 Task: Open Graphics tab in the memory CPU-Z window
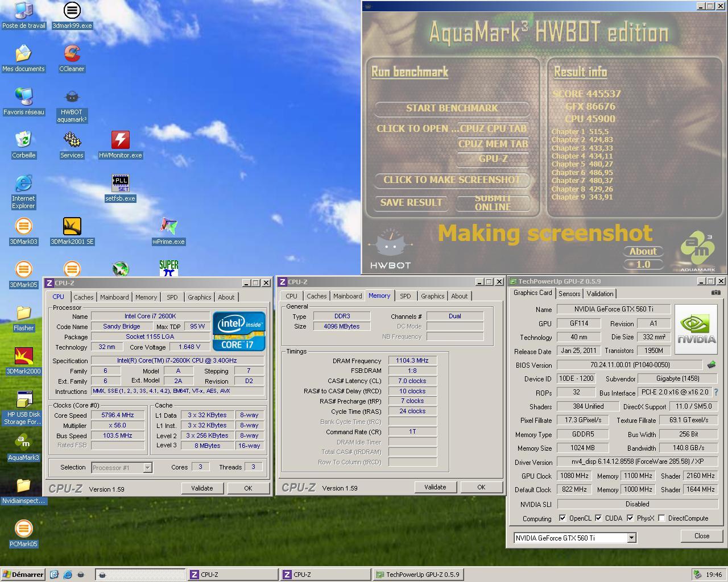click(x=433, y=296)
